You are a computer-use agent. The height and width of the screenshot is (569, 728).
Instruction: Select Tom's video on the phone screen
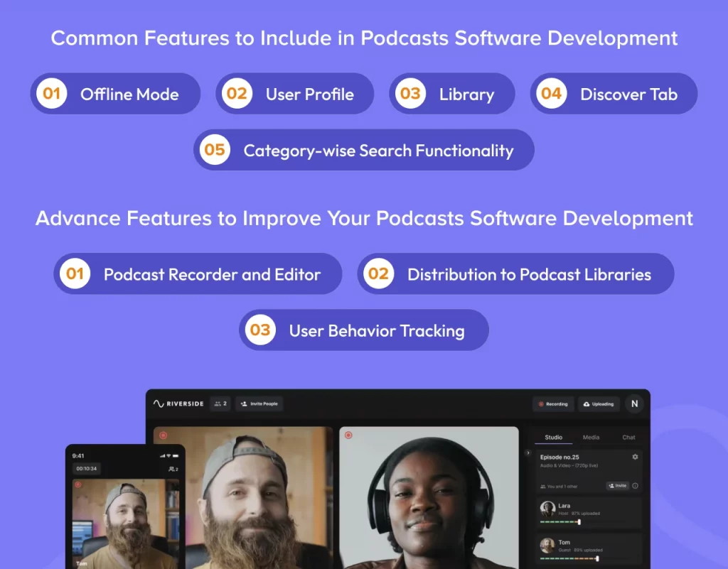coord(126,524)
